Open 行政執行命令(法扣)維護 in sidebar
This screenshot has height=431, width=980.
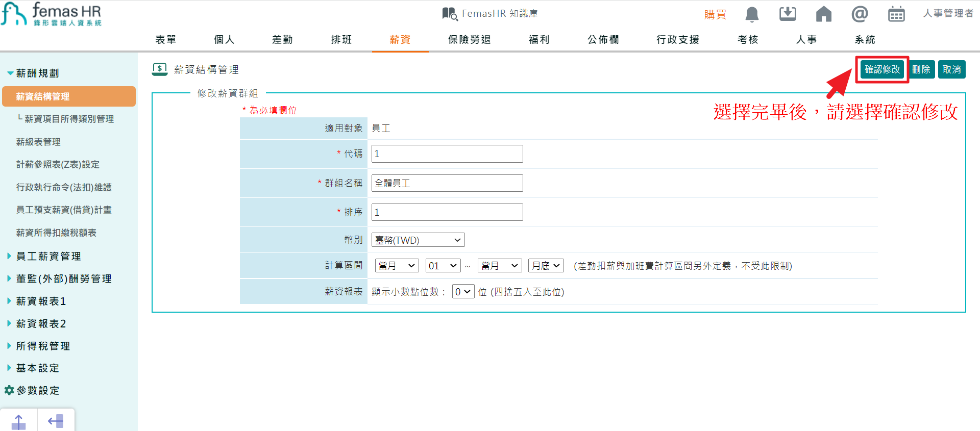tap(64, 187)
